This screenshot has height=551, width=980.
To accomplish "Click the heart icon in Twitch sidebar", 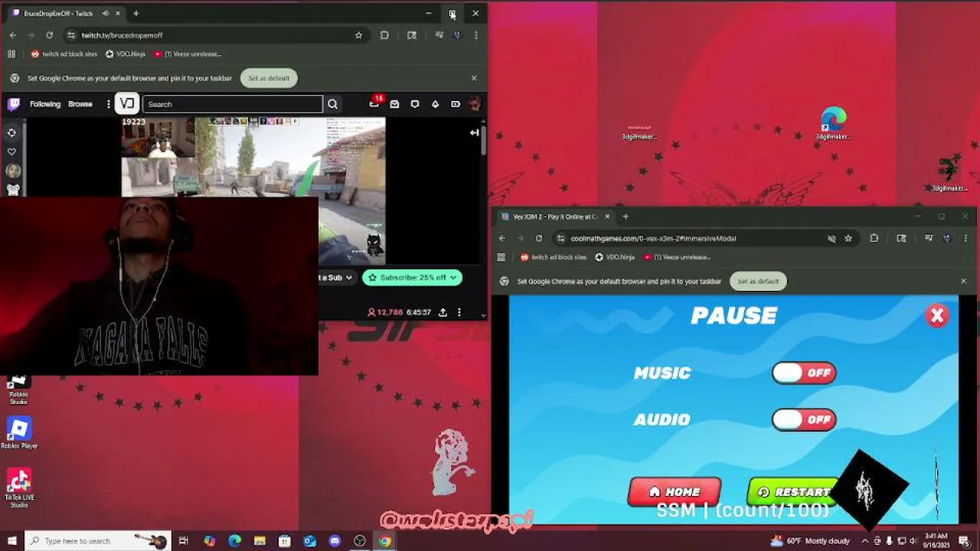I will coord(11,152).
